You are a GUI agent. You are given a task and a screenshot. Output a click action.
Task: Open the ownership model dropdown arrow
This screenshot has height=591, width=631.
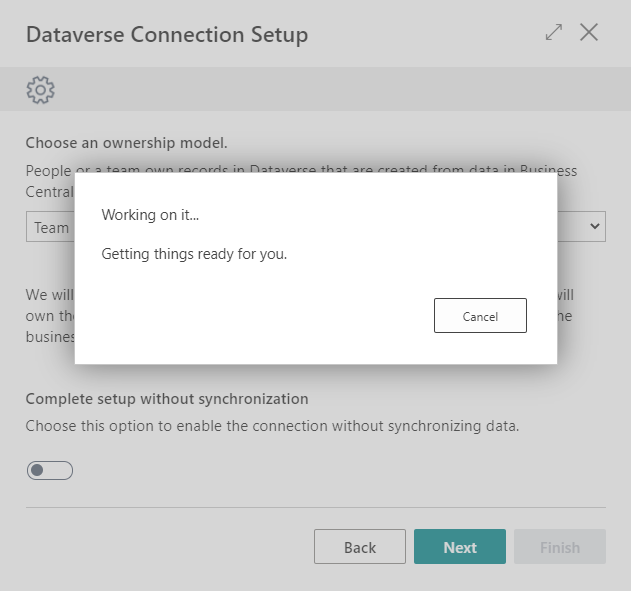(x=595, y=226)
